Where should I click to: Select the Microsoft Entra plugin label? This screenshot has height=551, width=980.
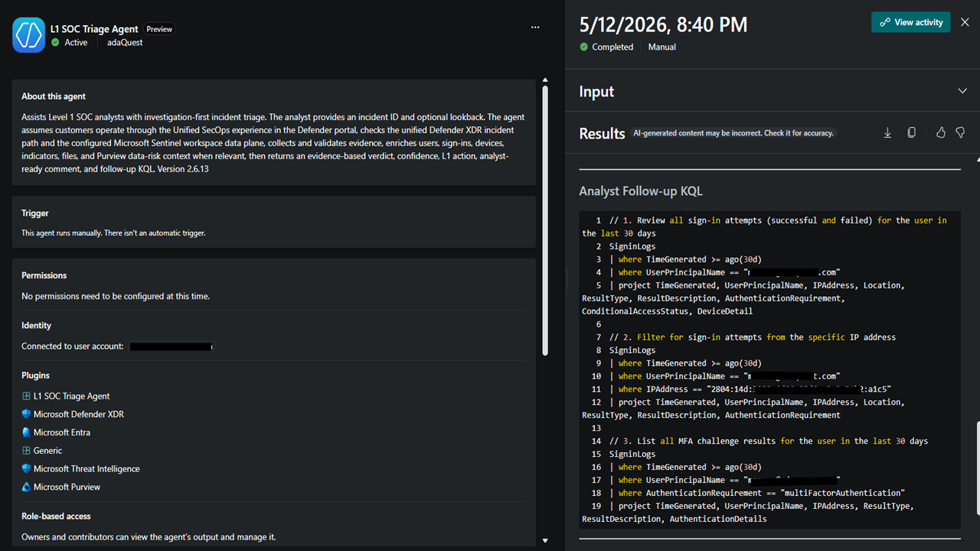coord(62,432)
